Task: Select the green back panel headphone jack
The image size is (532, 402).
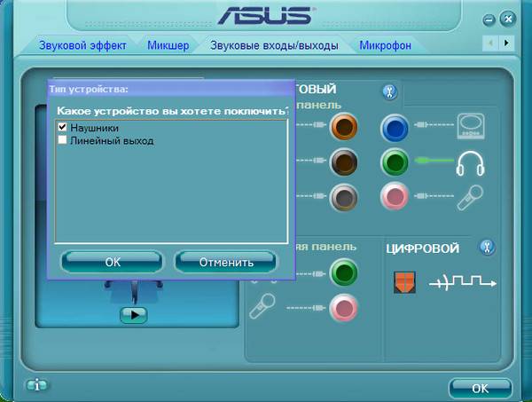Action: (395, 162)
